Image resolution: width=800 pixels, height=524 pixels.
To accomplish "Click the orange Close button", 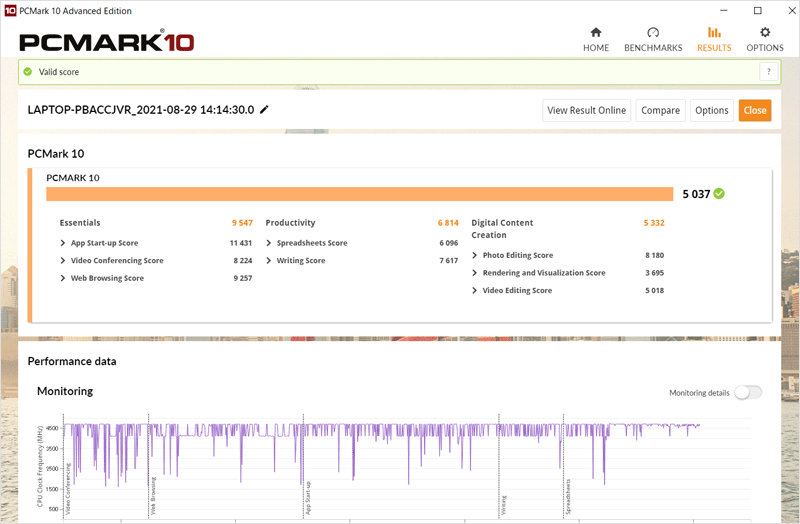I will coord(755,111).
